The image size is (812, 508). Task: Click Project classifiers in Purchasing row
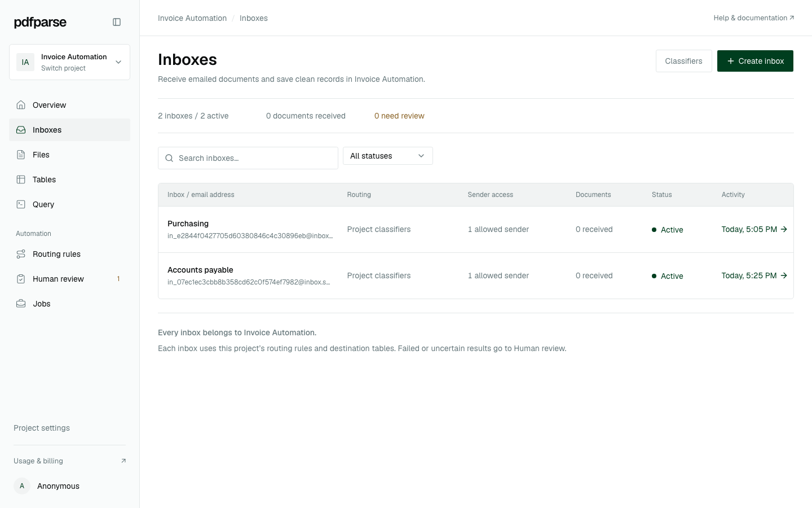click(379, 229)
